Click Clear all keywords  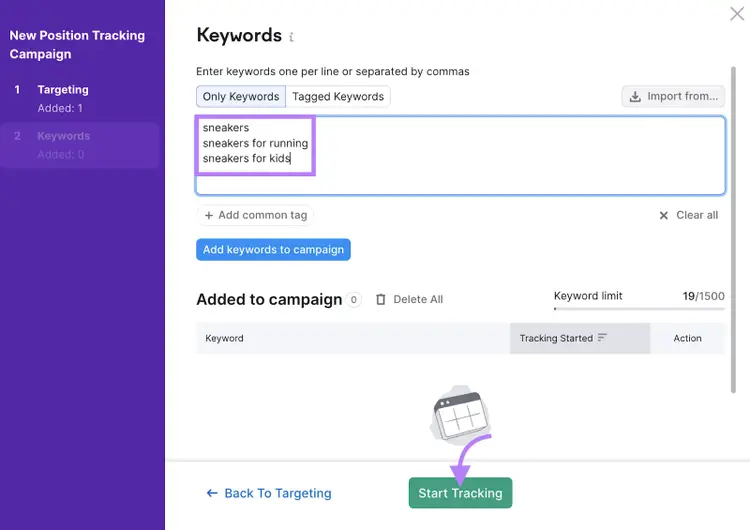click(688, 215)
